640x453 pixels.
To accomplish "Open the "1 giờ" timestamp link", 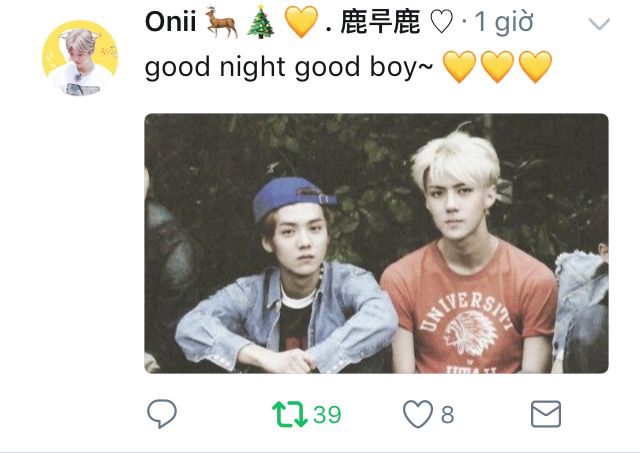I will click(x=504, y=22).
